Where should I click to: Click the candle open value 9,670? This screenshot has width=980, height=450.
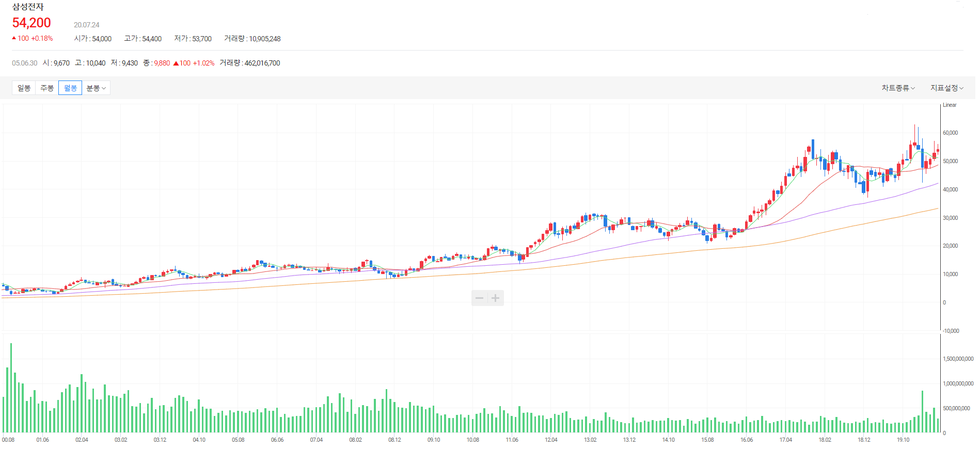pyautogui.click(x=61, y=63)
